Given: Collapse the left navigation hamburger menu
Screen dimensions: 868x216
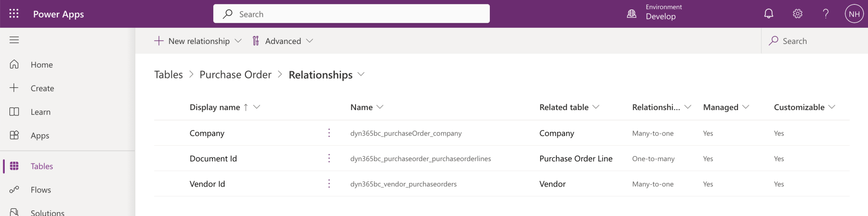Looking at the screenshot, I should click(x=14, y=40).
